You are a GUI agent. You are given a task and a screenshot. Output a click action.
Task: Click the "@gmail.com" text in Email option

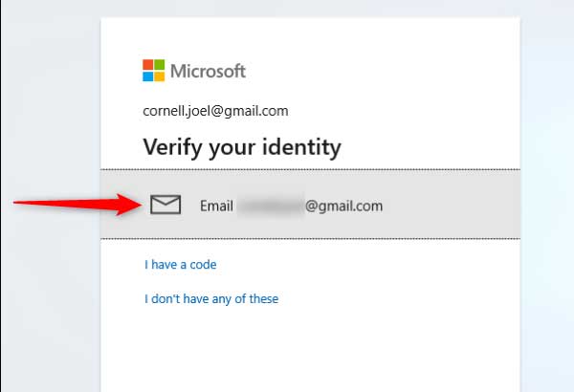[343, 207]
